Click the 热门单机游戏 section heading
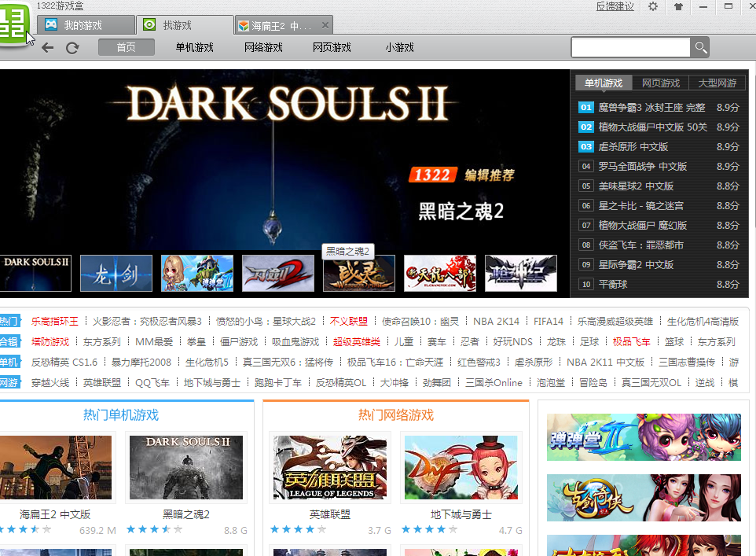 [x=120, y=415]
